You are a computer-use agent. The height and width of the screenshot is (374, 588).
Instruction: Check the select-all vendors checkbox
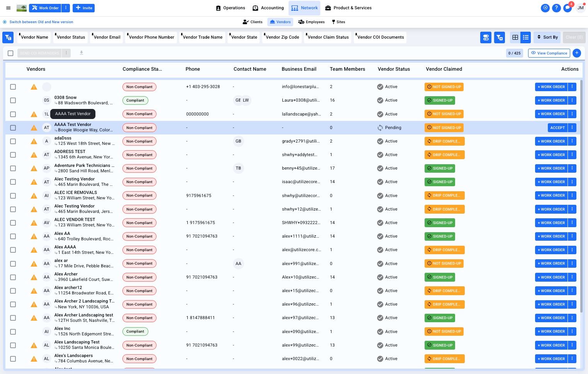[x=10, y=53]
